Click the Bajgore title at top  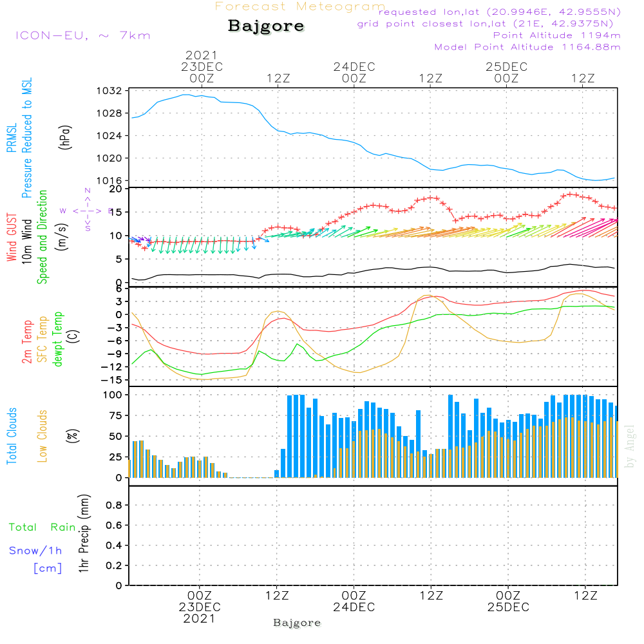click(x=266, y=26)
